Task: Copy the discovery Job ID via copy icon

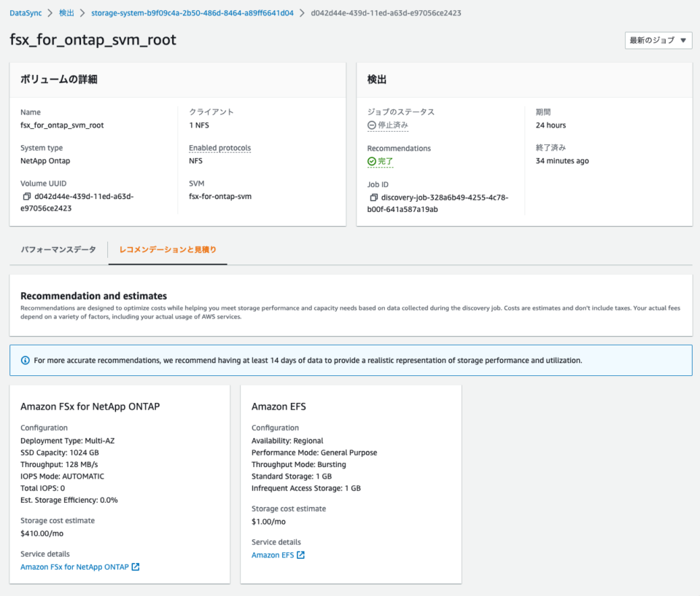Action: (x=373, y=197)
